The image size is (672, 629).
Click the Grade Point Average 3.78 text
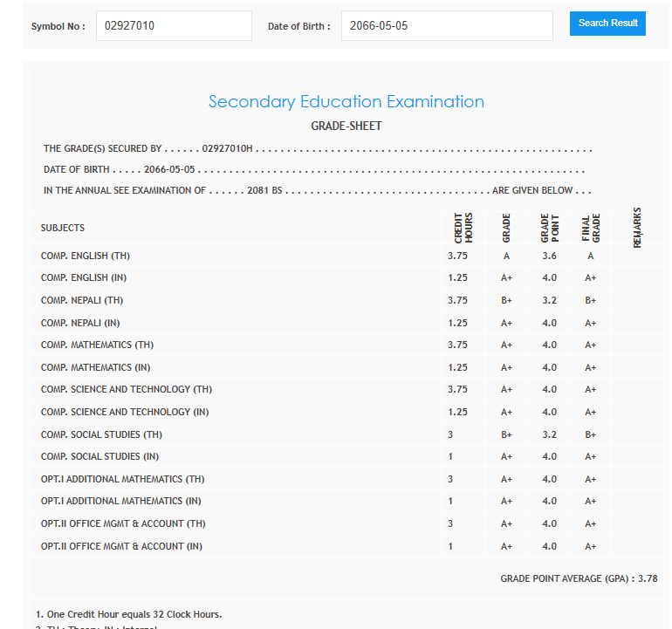579,578
